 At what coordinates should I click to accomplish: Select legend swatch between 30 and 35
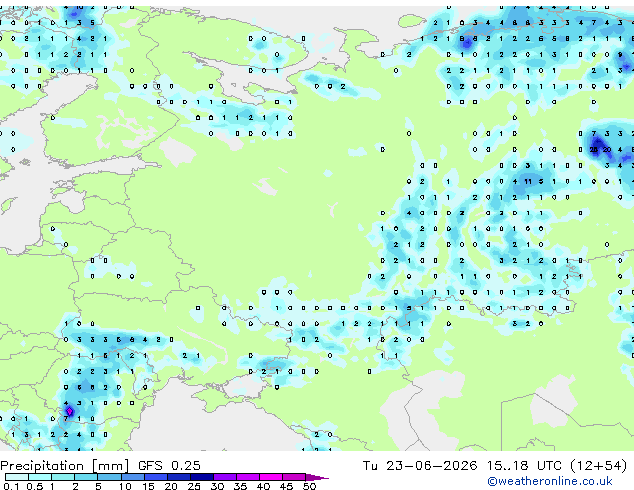pos(225,477)
